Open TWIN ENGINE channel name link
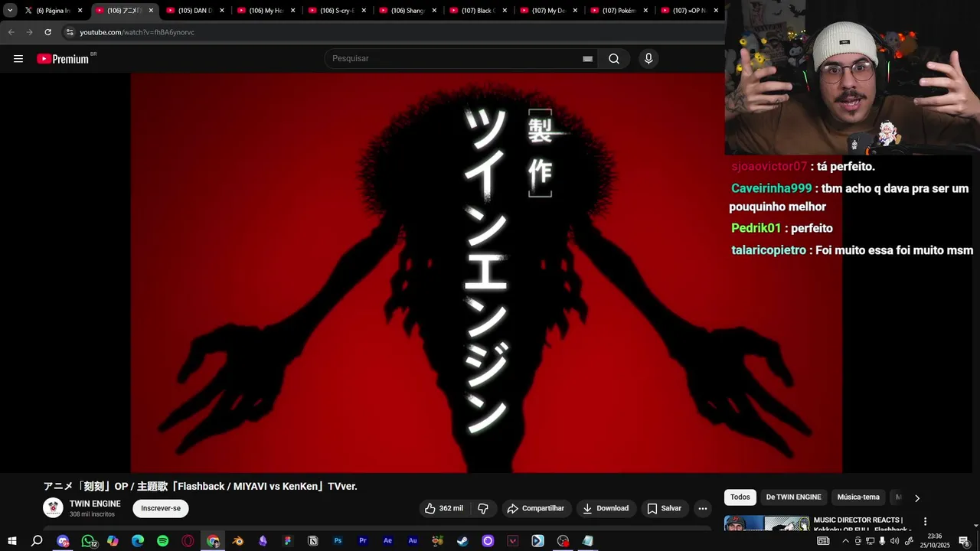Image resolution: width=980 pixels, height=551 pixels. 95,504
